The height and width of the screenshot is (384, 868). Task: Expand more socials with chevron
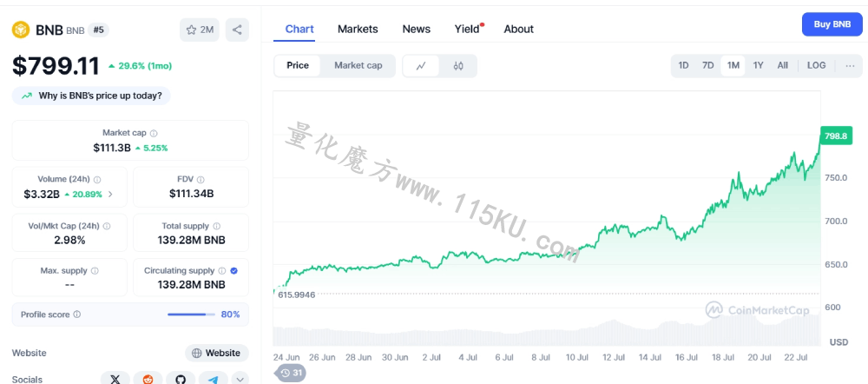(240, 379)
